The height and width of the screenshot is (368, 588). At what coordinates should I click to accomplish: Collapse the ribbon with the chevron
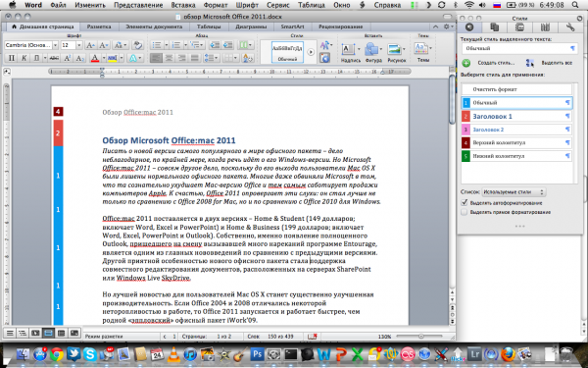435,26
